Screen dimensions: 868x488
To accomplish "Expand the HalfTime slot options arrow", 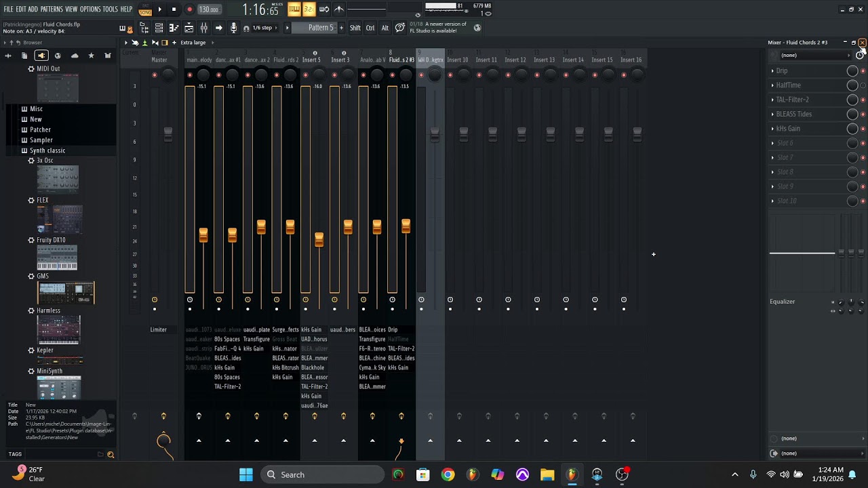I will tap(772, 85).
